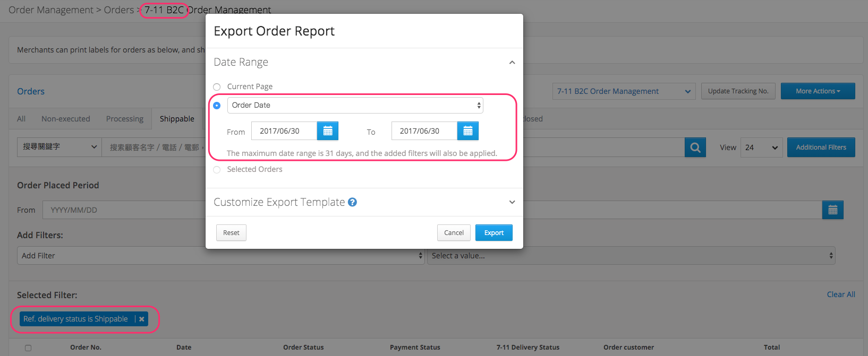
Task: Change the View count dropdown showing 24
Action: click(761, 147)
